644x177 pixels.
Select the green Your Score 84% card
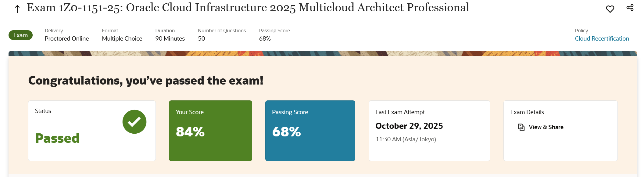point(210,131)
